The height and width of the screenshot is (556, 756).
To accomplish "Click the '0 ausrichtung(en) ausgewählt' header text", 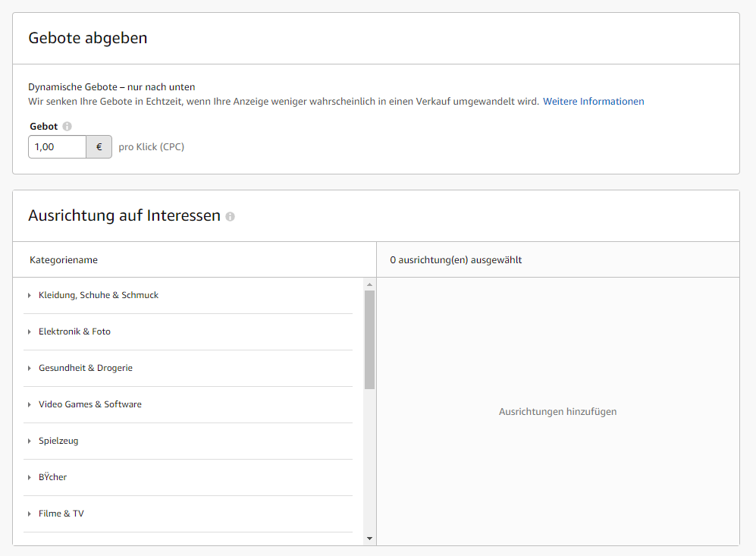I will (x=456, y=260).
